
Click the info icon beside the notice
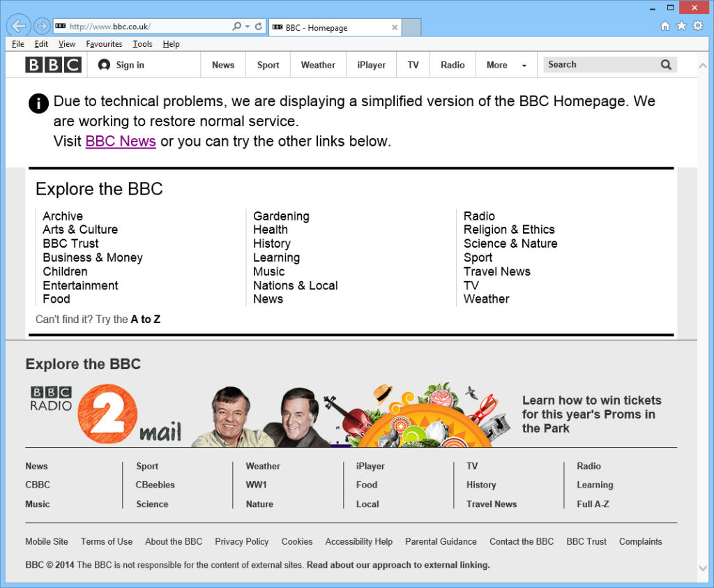click(39, 103)
